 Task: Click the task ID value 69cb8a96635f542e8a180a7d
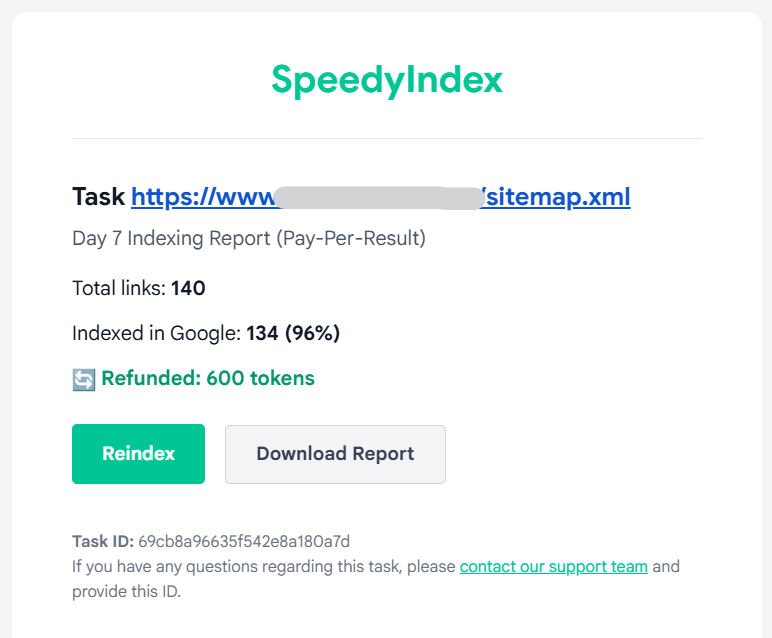(x=244, y=542)
